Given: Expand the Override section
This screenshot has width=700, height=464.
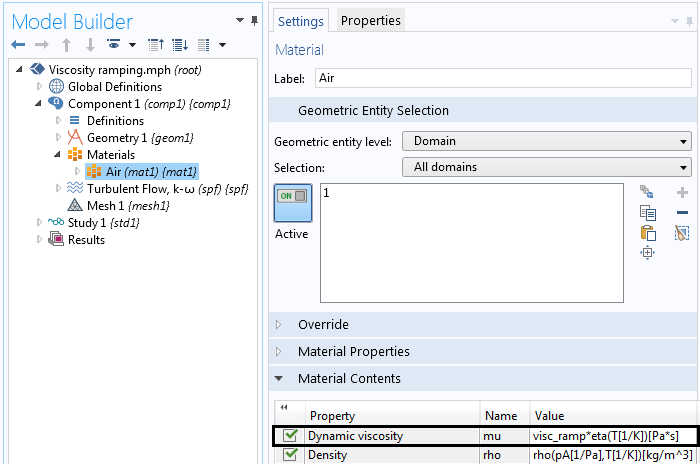Looking at the screenshot, I should pyautogui.click(x=279, y=325).
